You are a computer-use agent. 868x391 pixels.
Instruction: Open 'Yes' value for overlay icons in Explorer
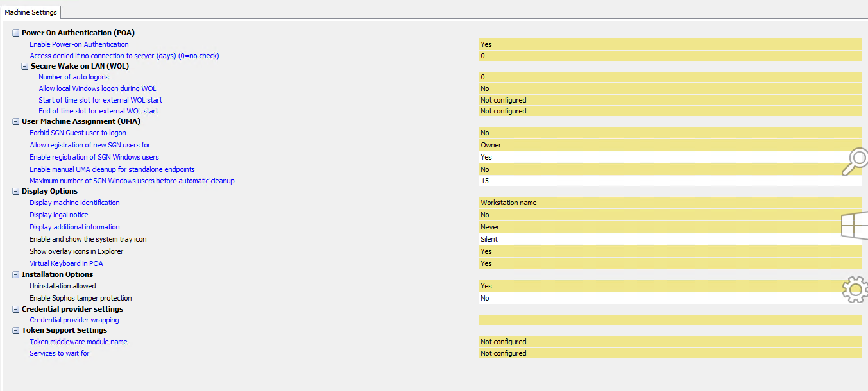click(670, 251)
